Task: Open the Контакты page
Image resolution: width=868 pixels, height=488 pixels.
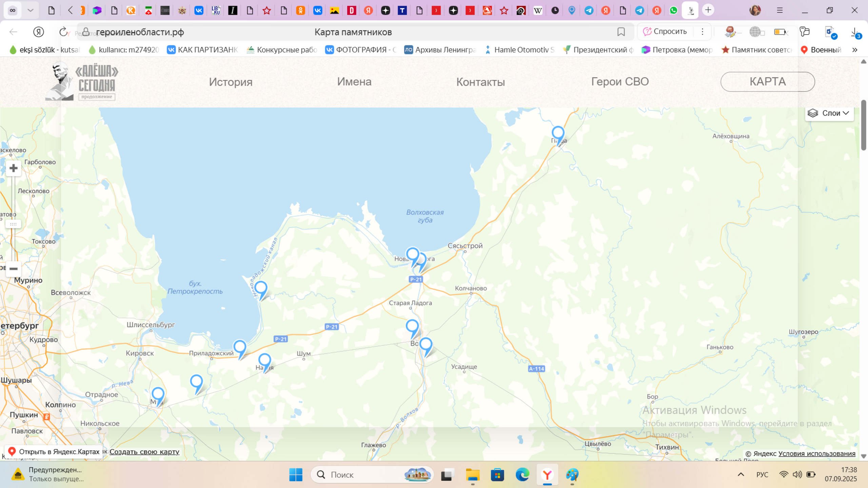Action: coord(480,82)
